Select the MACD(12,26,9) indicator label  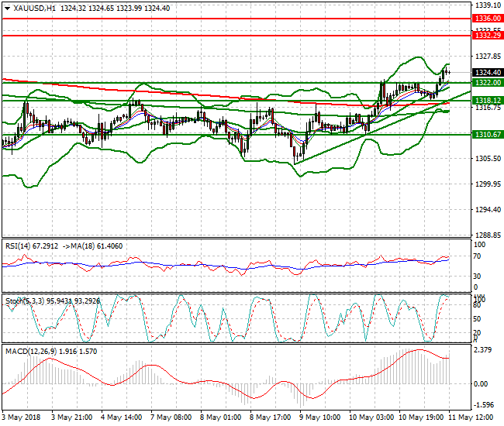31,352
